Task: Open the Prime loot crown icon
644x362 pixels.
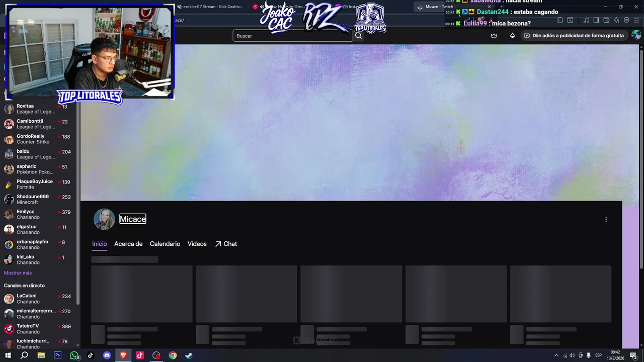Action: pyautogui.click(x=494, y=36)
